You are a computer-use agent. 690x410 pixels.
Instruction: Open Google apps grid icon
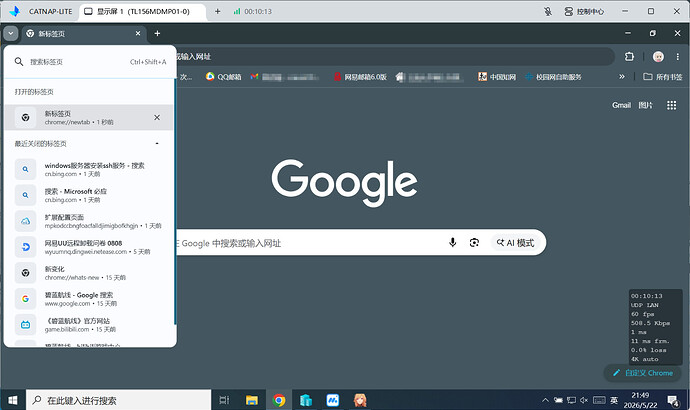pyautogui.click(x=672, y=105)
